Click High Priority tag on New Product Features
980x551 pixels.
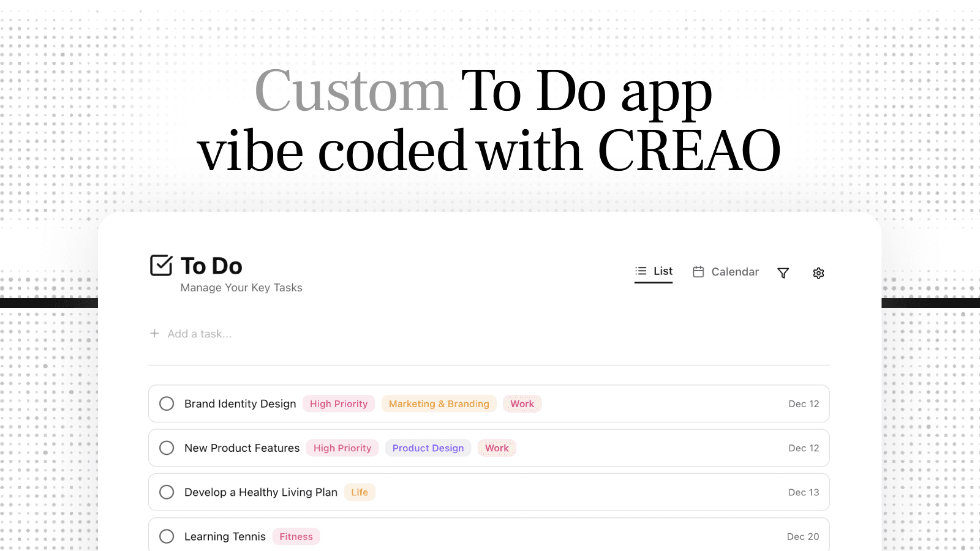(342, 448)
